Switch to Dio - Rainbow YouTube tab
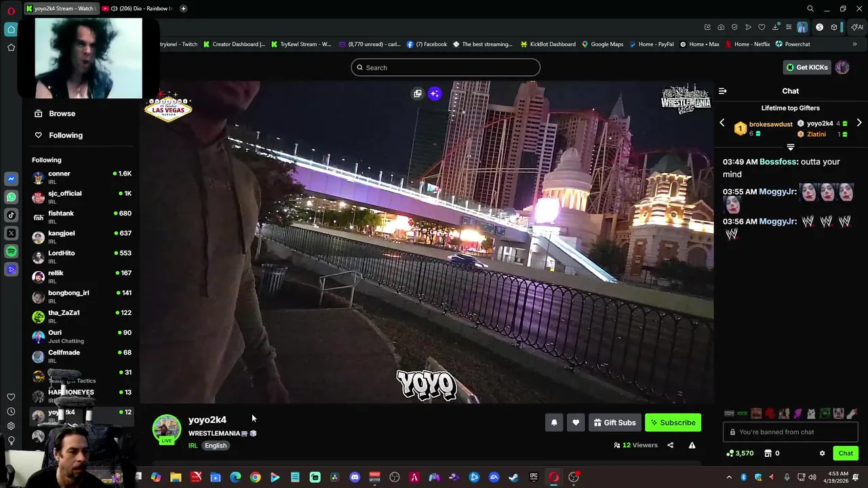Screen dimensions: 868x488 138,9
